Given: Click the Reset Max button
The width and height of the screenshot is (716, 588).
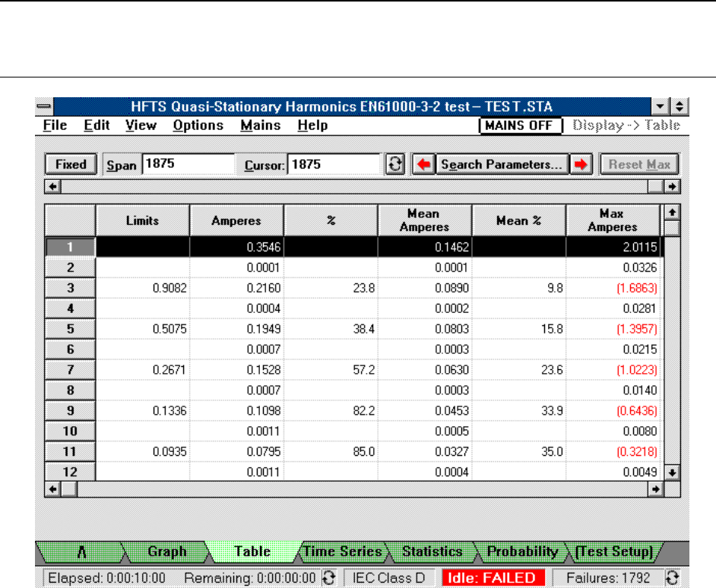Looking at the screenshot, I should (638, 164).
